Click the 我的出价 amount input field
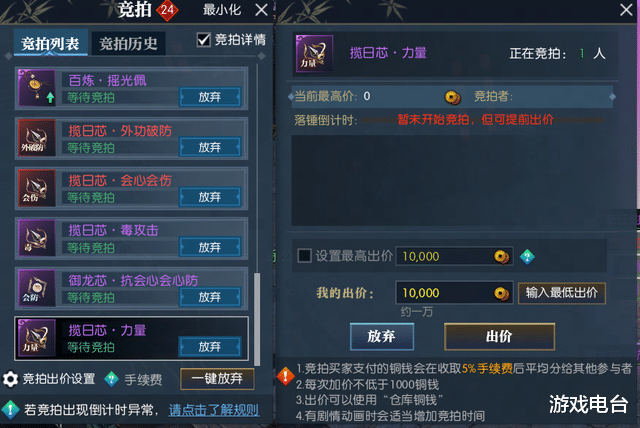 tap(454, 293)
